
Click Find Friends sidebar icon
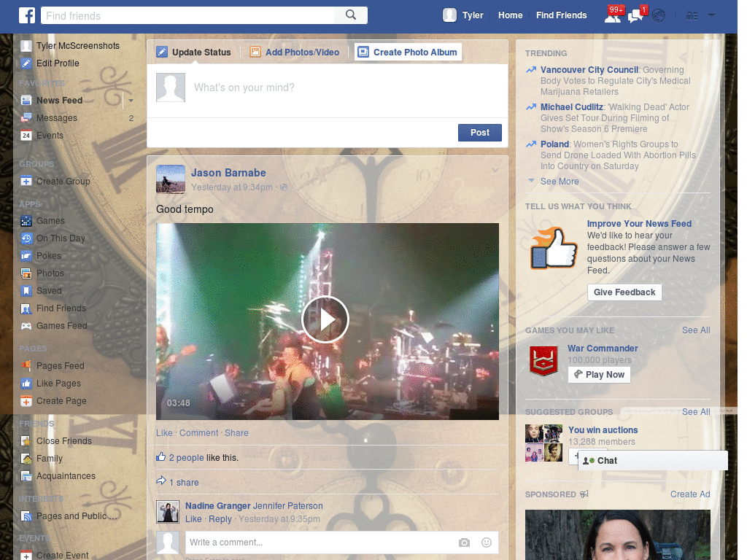coord(26,308)
